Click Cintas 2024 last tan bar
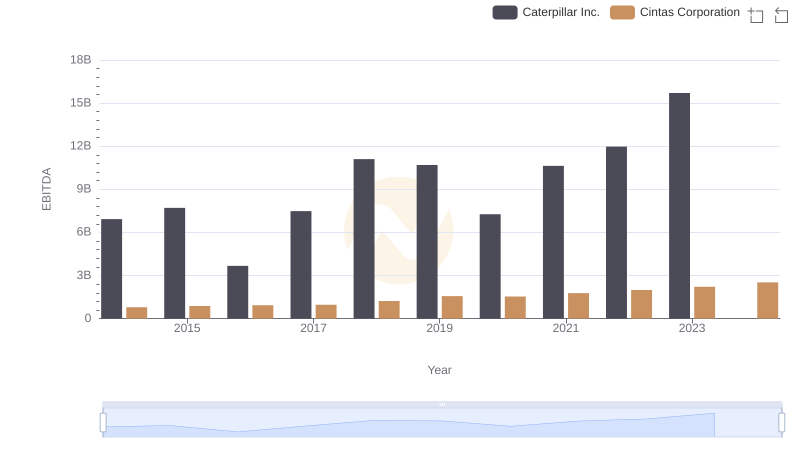 (768, 300)
